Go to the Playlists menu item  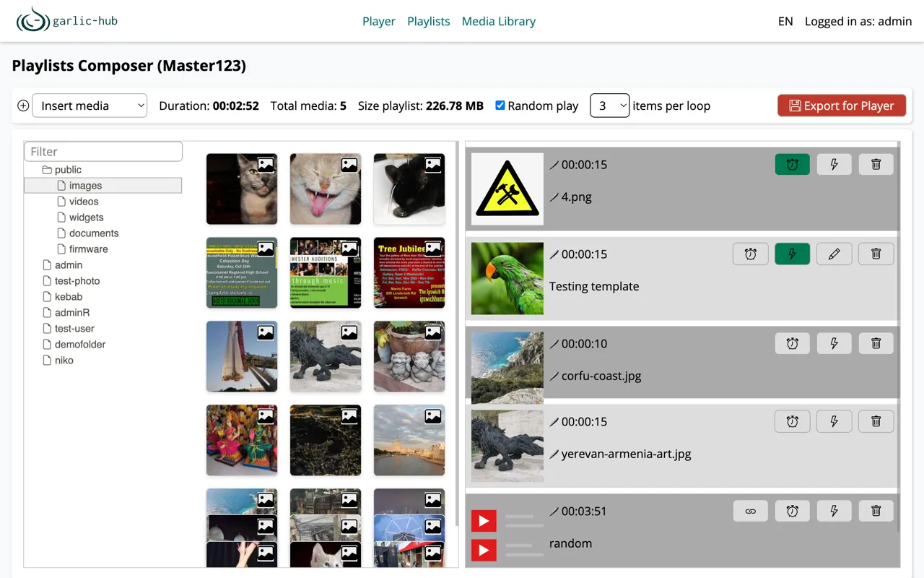click(x=429, y=22)
